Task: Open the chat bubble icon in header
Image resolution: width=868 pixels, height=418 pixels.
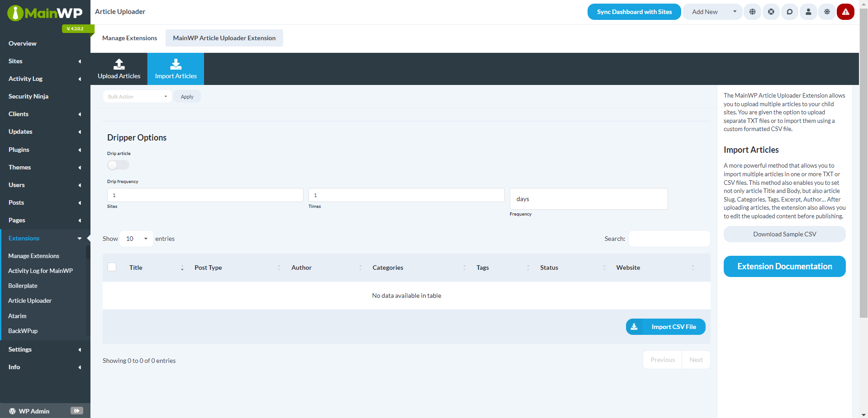Action: point(790,12)
